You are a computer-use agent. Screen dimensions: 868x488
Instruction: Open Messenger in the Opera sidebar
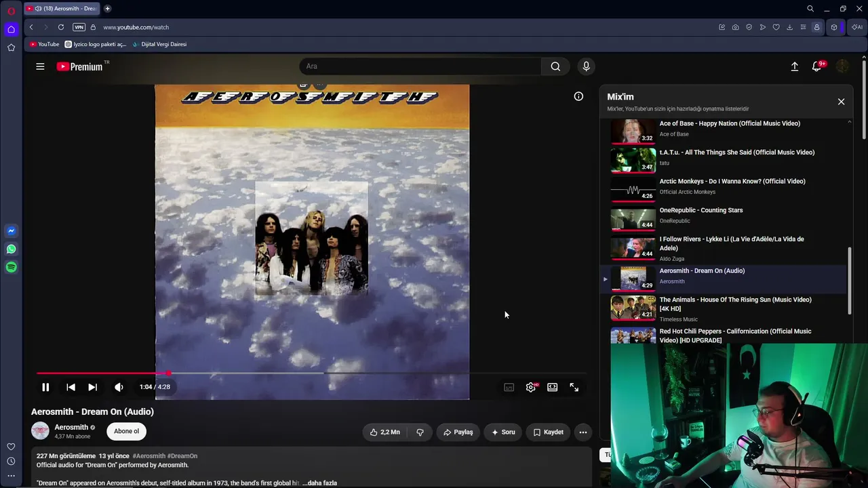pos(11,230)
